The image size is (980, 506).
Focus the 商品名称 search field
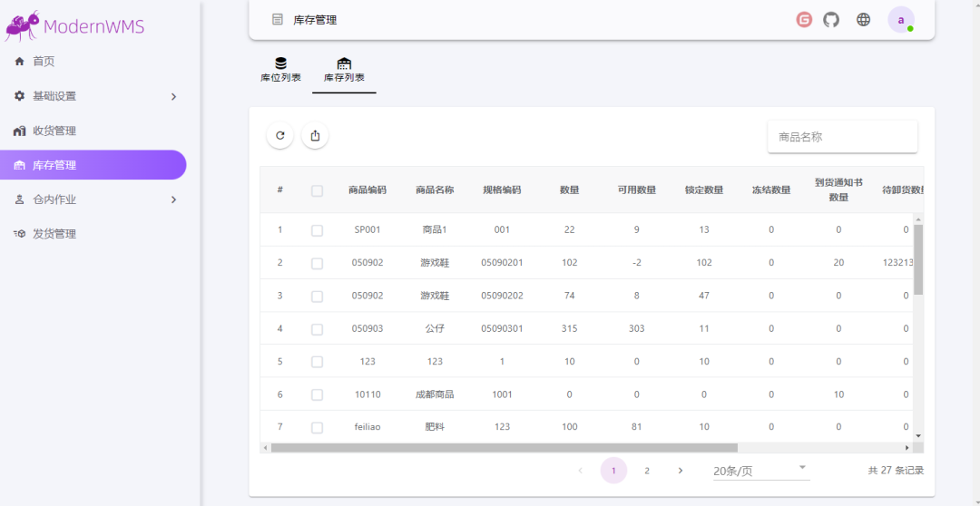tap(842, 137)
